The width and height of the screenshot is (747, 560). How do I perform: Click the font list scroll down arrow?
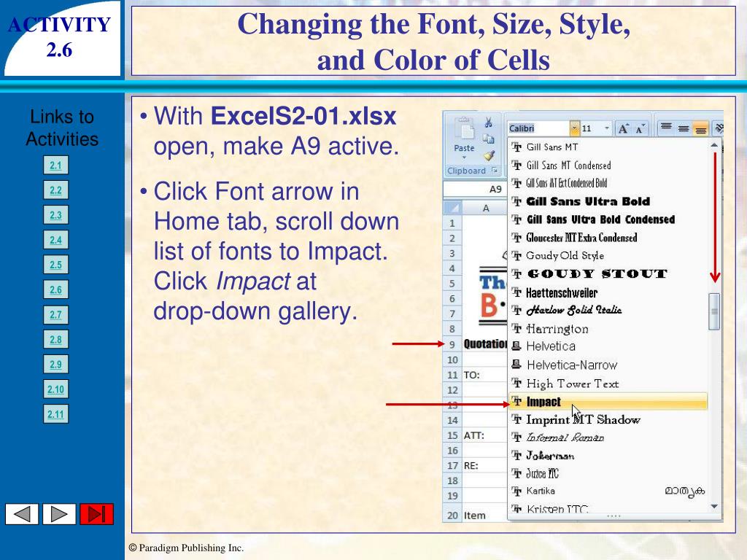pos(714,507)
